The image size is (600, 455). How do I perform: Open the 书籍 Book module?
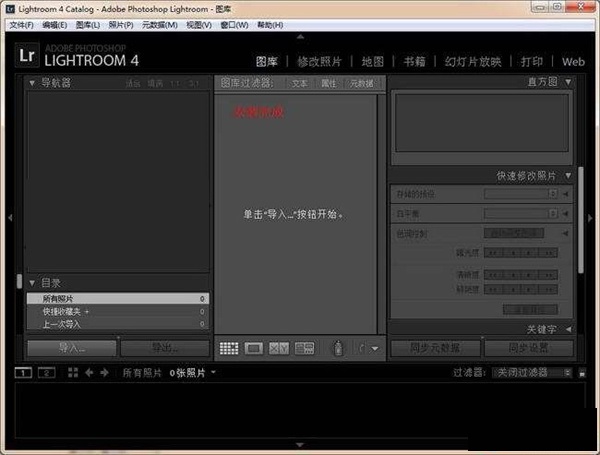pos(414,61)
